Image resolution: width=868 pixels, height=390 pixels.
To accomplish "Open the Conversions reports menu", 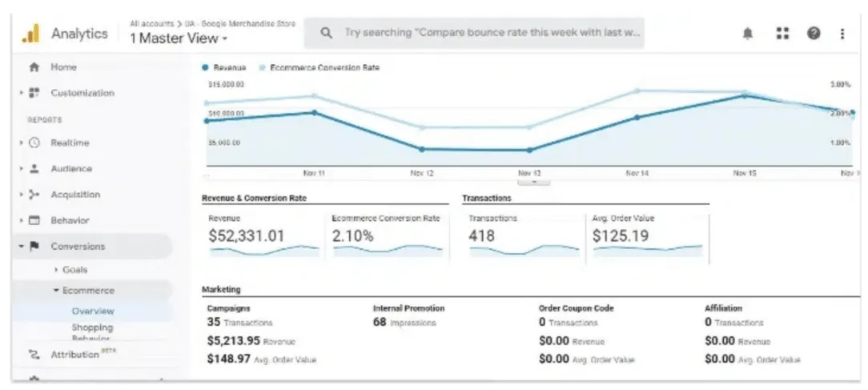I will (x=78, y=246).
